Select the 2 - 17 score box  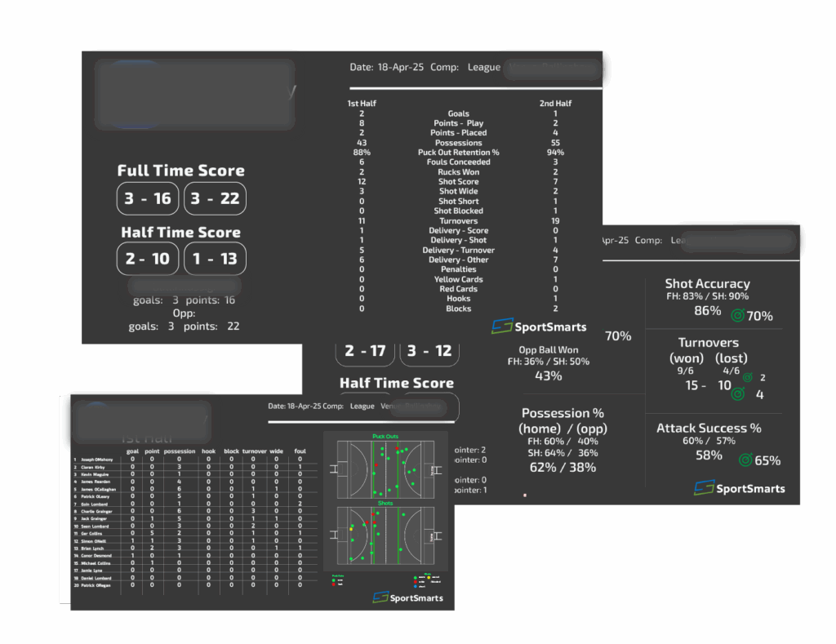pyautogui.click(x=365, y=351)
